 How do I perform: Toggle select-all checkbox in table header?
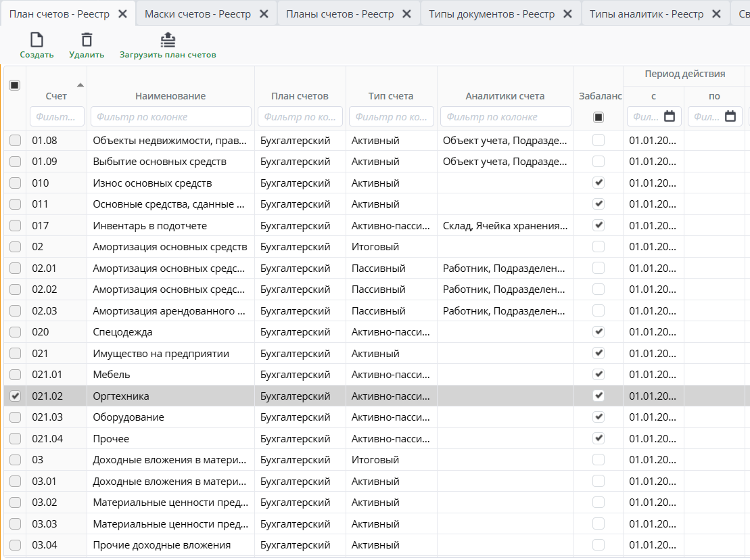[15, 85]
